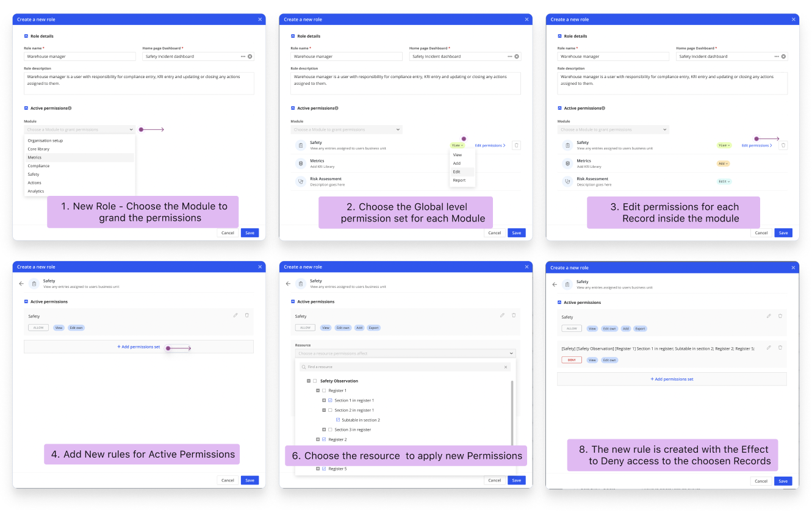Select Metrics from the module list

pos(35,157)
